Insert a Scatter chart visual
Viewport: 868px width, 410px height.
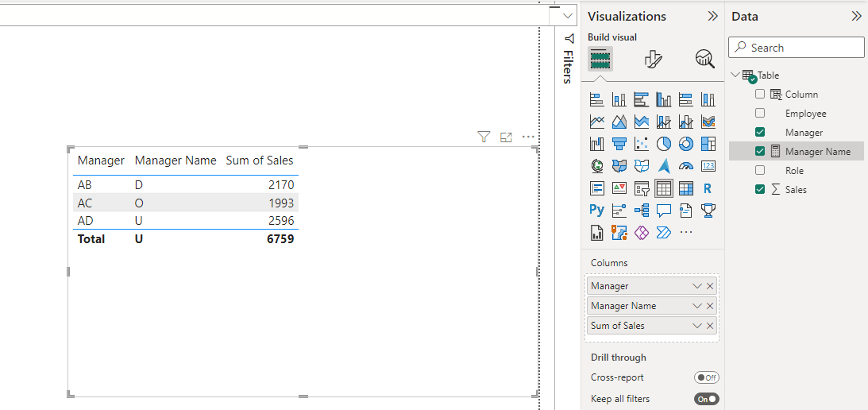(x=641, y=144)
